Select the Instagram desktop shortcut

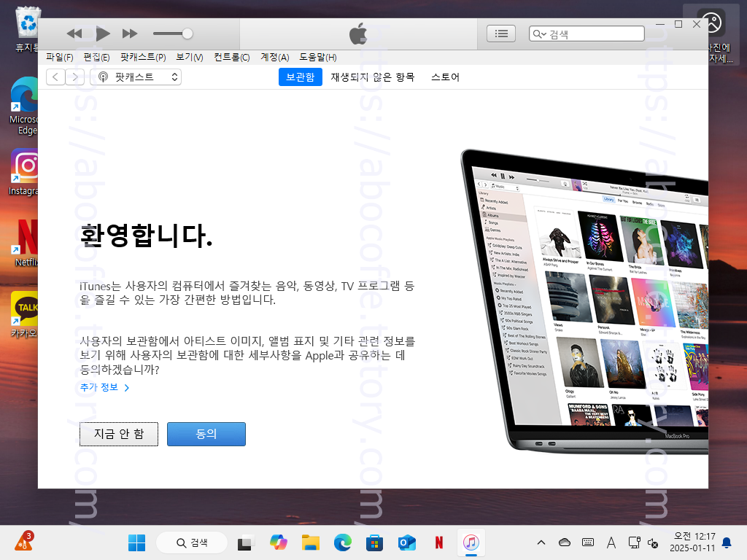[x=24, y=172]
